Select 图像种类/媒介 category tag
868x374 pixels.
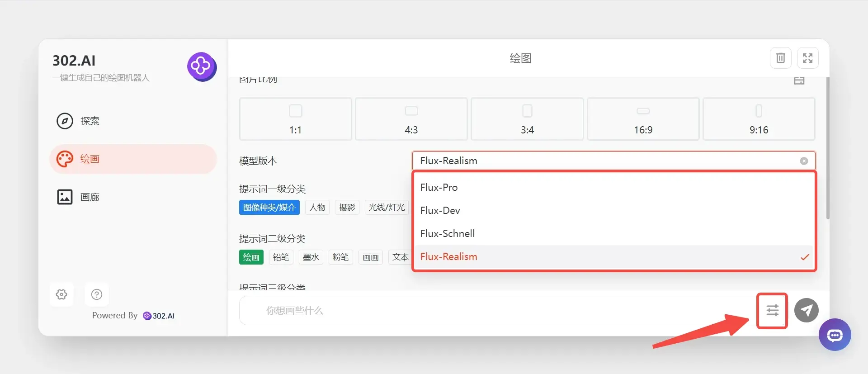coord(269,208)
